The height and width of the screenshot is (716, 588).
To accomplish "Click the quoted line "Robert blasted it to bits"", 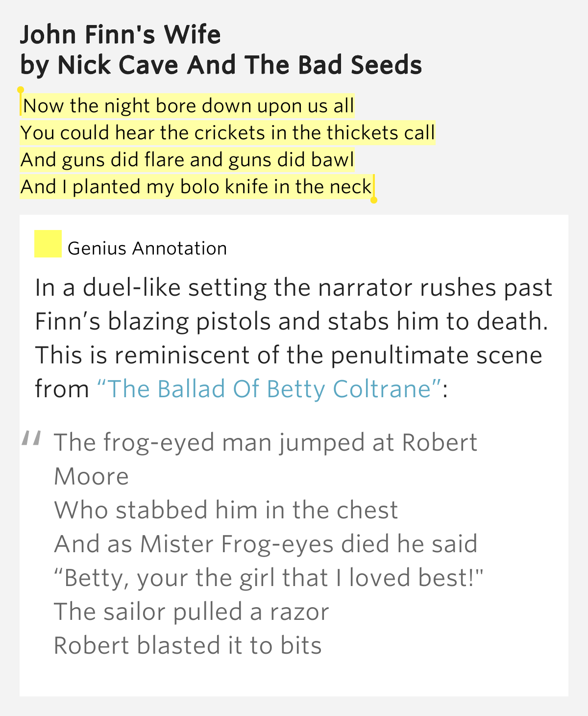I will pyautogui.click(x=188, y=646).
